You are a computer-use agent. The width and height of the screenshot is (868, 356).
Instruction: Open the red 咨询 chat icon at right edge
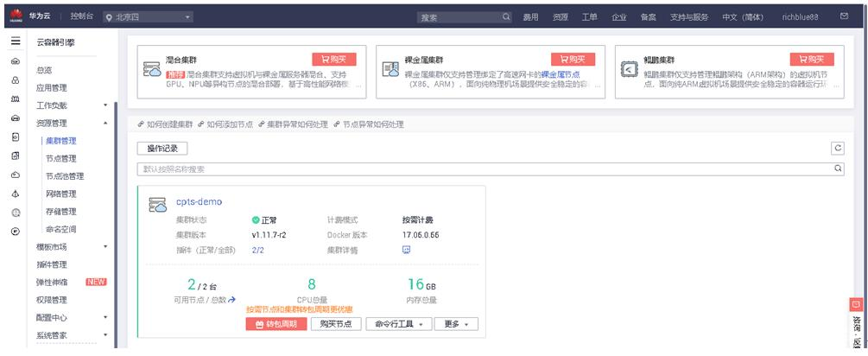tap(856, 304)
